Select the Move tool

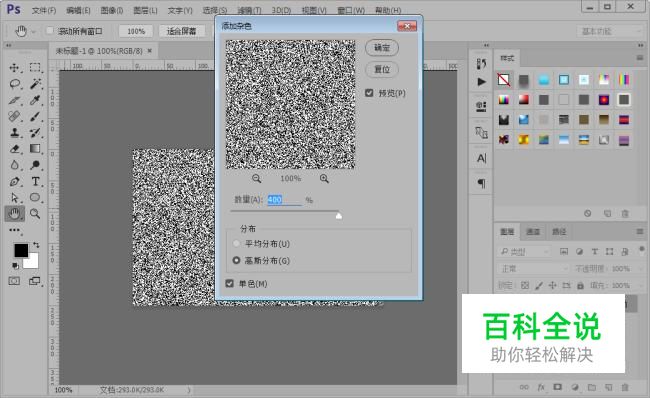click(x=15, y=68)
